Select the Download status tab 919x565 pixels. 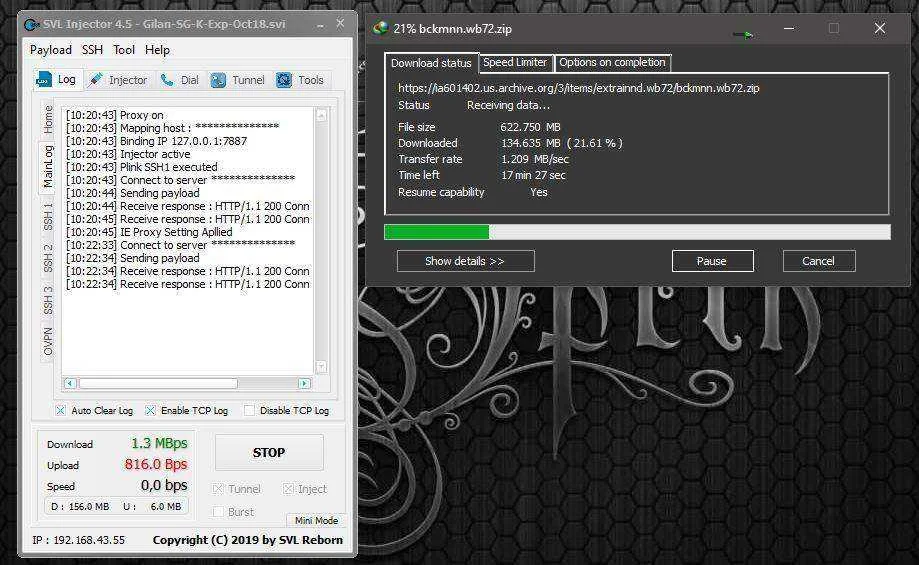[x=431, y=63]
